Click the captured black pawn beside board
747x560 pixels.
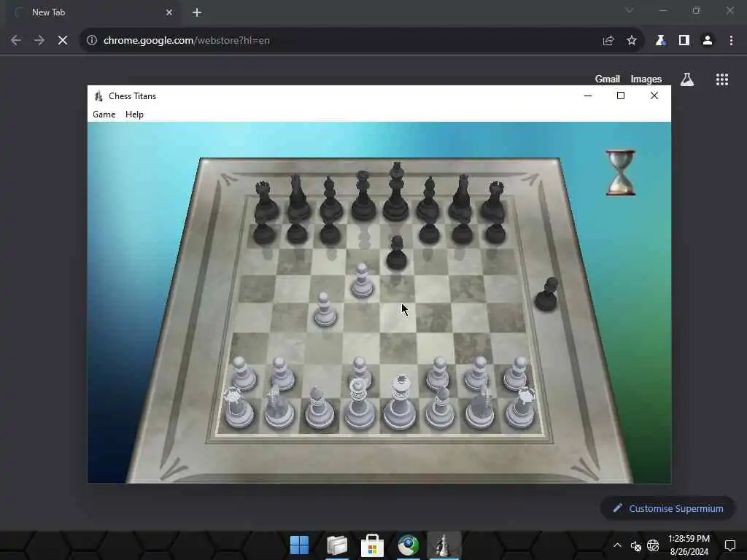click(x=547, y=295)
